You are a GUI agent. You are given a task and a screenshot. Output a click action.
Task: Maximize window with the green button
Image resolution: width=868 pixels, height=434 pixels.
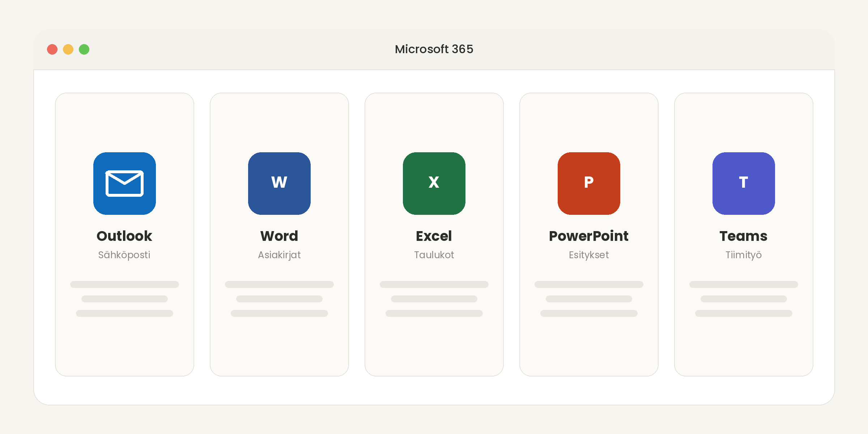click(x=84, y=49)
